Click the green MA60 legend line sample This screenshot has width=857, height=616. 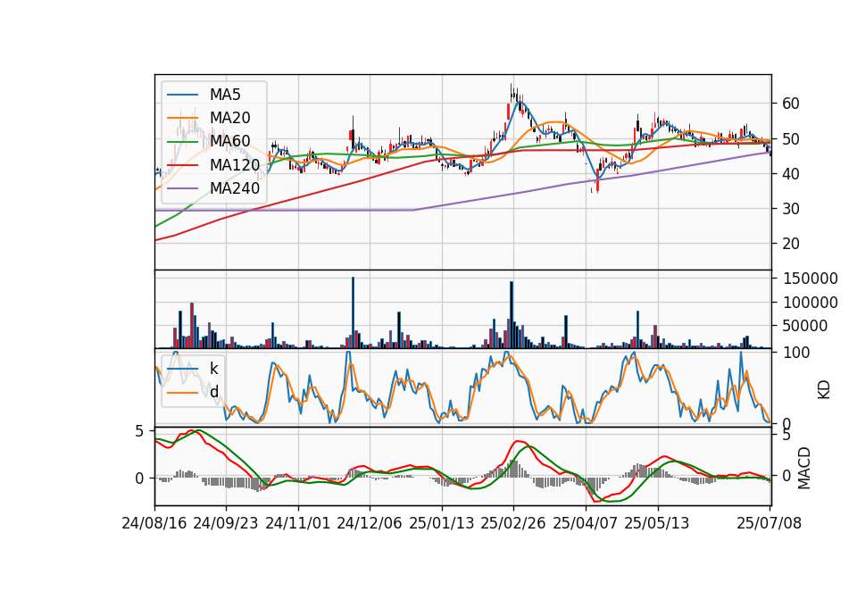[182, 142]
